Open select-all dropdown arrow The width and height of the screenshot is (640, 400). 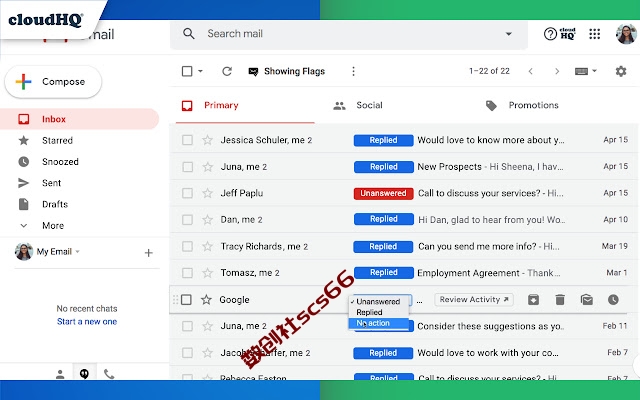(x=200, y=71)
